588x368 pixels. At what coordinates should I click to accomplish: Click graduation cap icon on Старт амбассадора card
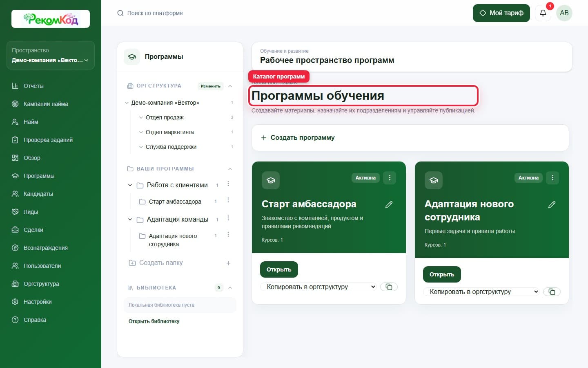click(271, 180)
